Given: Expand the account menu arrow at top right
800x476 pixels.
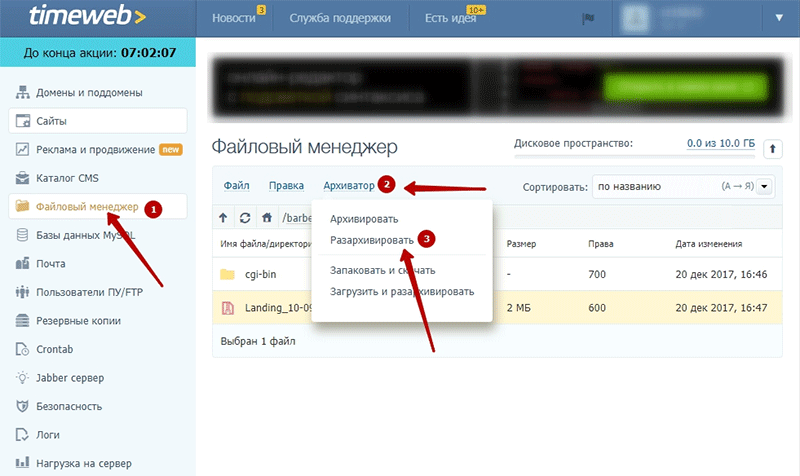Looking at the screenshot, I should tap(779, 18).
